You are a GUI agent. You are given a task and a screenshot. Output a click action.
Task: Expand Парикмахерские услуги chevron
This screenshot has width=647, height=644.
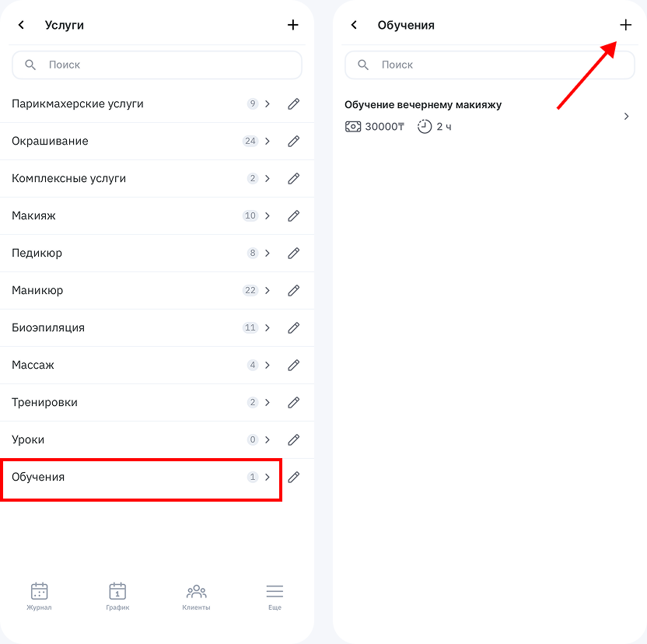pyautogui.click(x=268, y=104)
